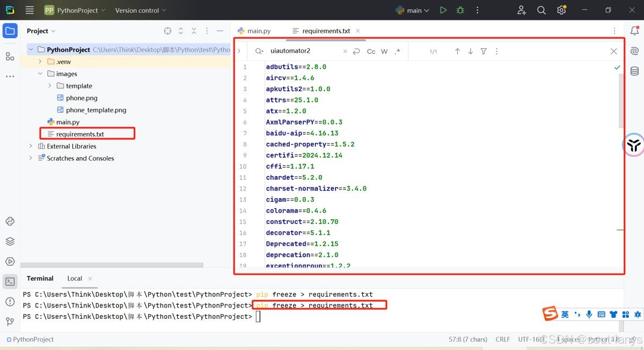
Task: Open Search Everywhere magnifier icon
Action: tap(541, 10)
